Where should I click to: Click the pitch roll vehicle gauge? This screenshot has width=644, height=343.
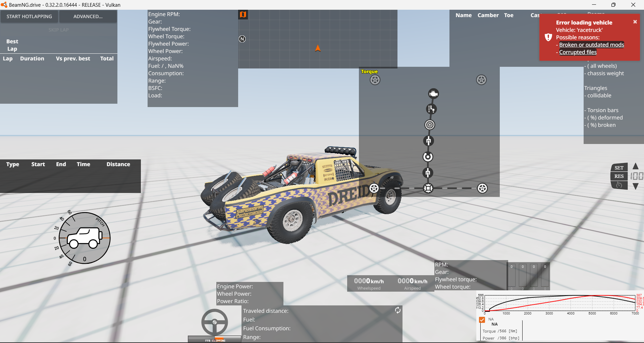pos(85,238)
